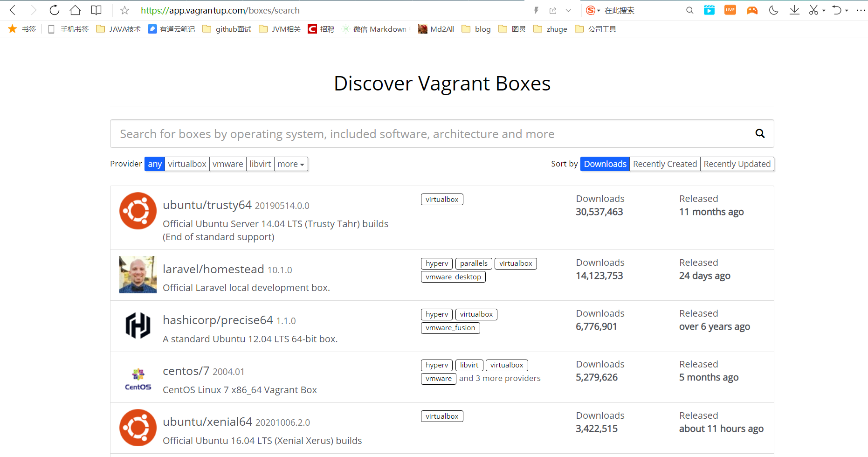Click the Vagrant box search input field
The image size is (868, 457).
(x=429, y=134)
